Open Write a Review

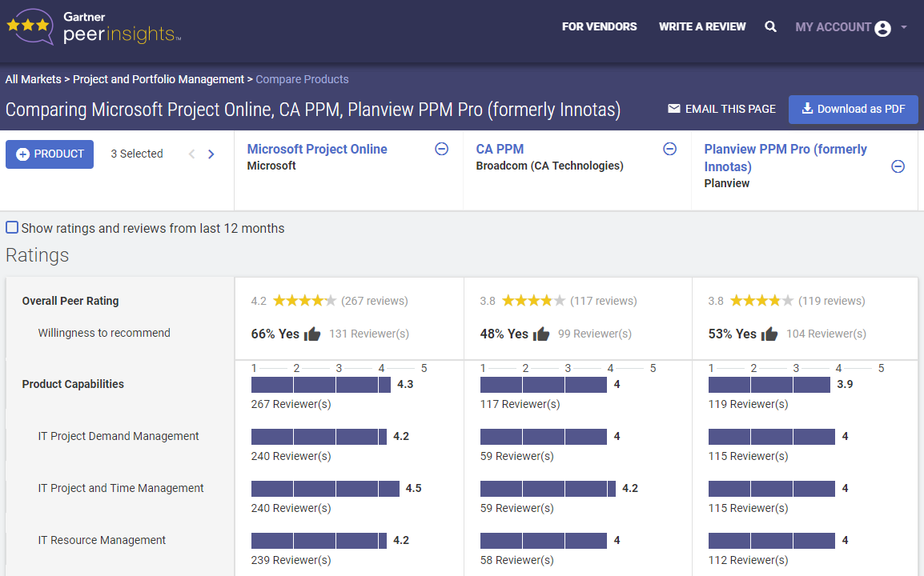[x=702, y=26]
